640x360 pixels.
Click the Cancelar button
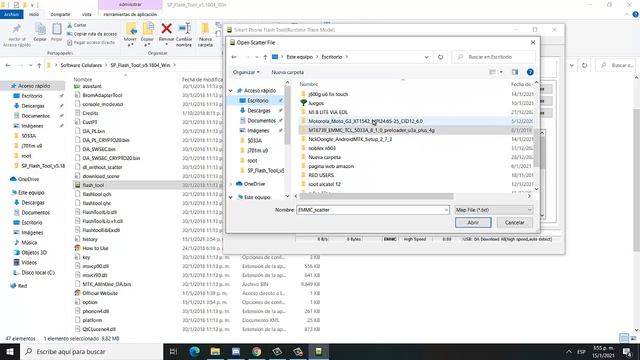click(514, 222)
